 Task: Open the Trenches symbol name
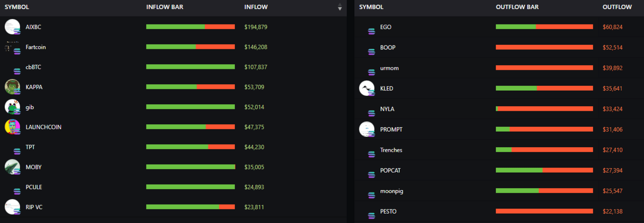[391, 150]
